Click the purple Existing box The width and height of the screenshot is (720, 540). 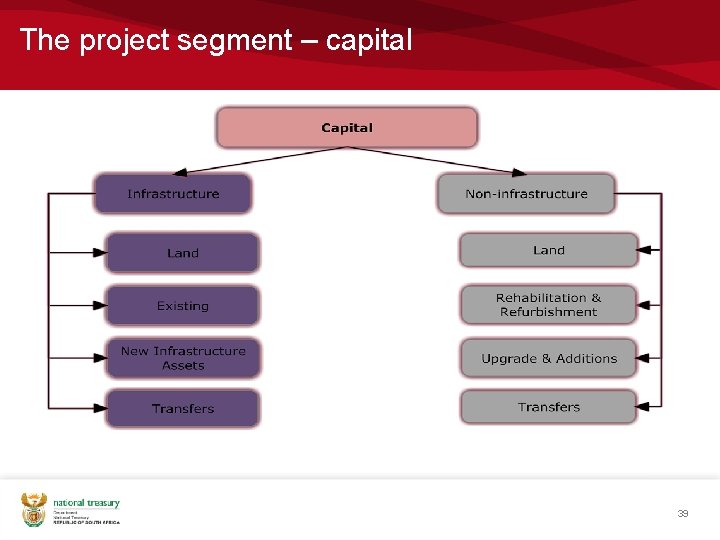pos(183,306)
